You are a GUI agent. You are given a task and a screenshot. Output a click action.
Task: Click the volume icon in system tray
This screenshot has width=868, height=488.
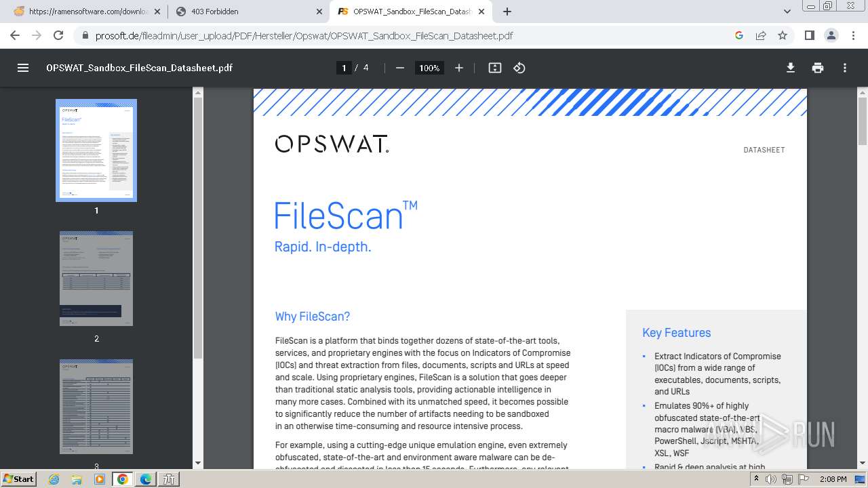771,479
